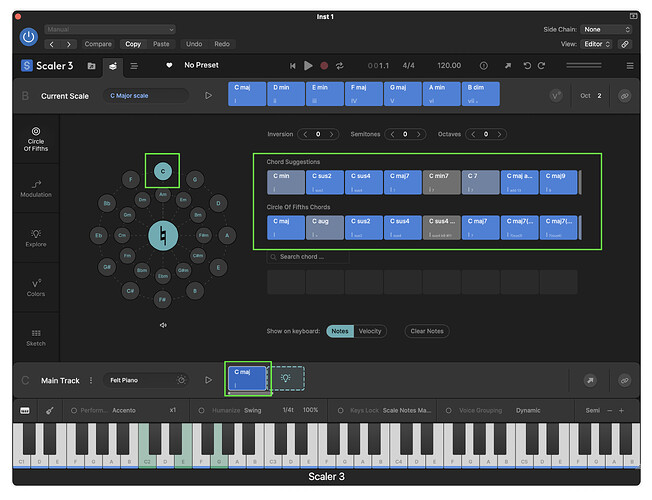The image size is (652, 500).
Task: Open the Sketch panel
Action: point(36,338)
